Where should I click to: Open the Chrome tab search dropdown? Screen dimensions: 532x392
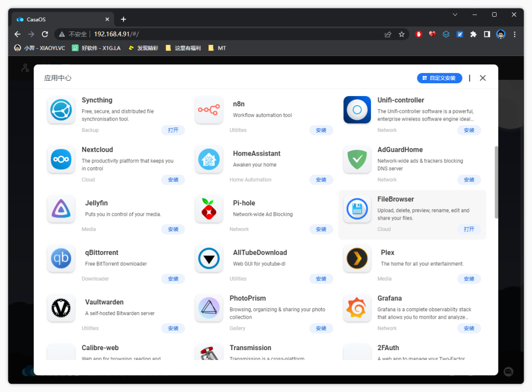[x=455, y=15]
